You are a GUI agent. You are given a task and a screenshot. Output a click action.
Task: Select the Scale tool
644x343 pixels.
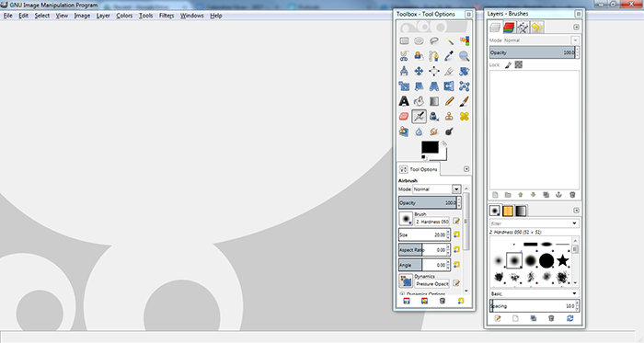click(x=404, y=86)
